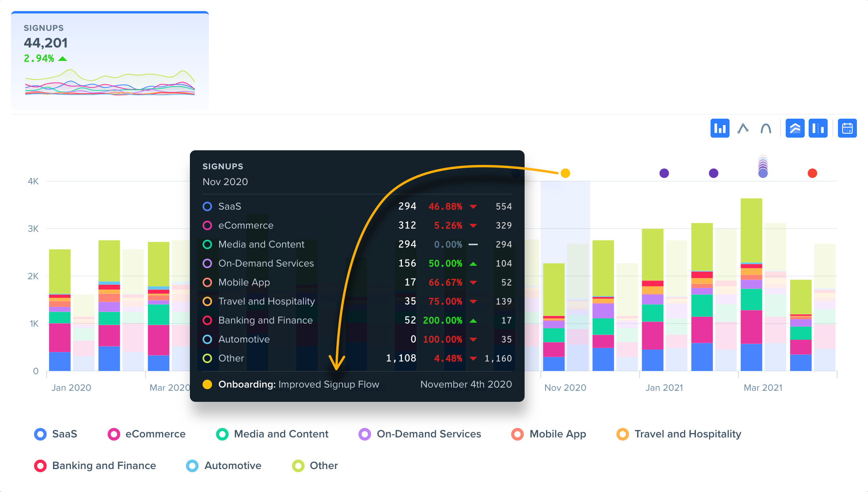868x492 pixels.
Task: Click Travel and Hospitality legend label
Action: coord(688,434)
